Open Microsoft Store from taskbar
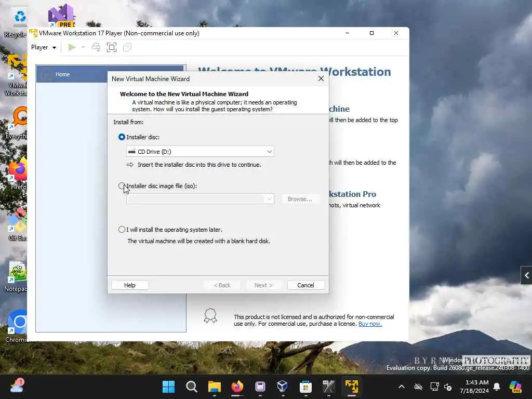 [x=305, y=387]
